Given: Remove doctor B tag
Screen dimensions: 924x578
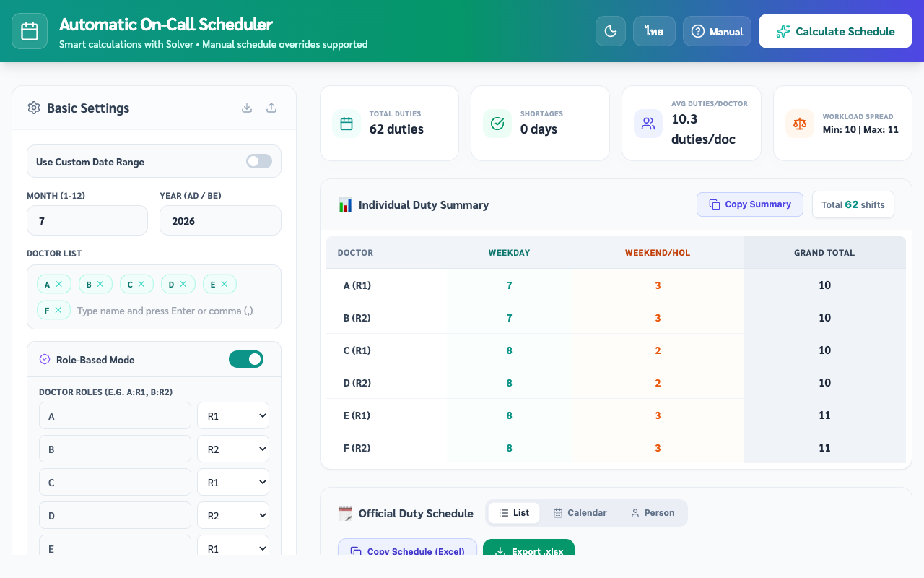Looking at the screenshot, I should tap(100, 284).
